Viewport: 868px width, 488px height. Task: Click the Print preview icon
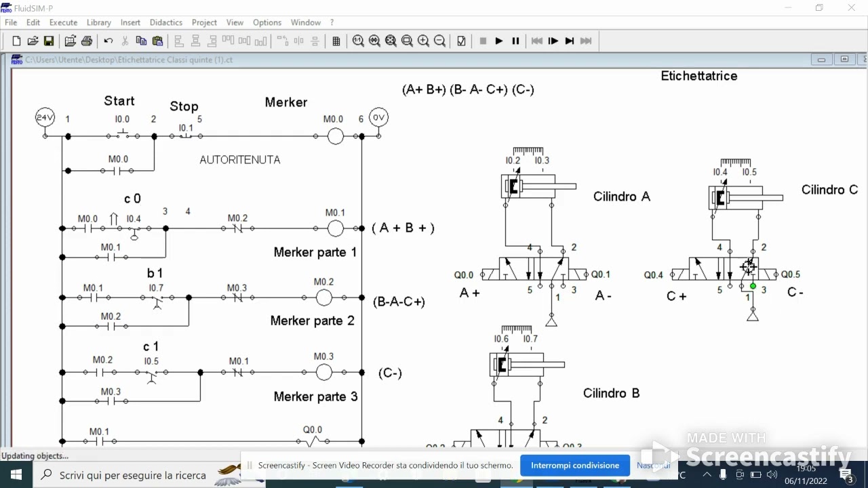click(70, 41)
